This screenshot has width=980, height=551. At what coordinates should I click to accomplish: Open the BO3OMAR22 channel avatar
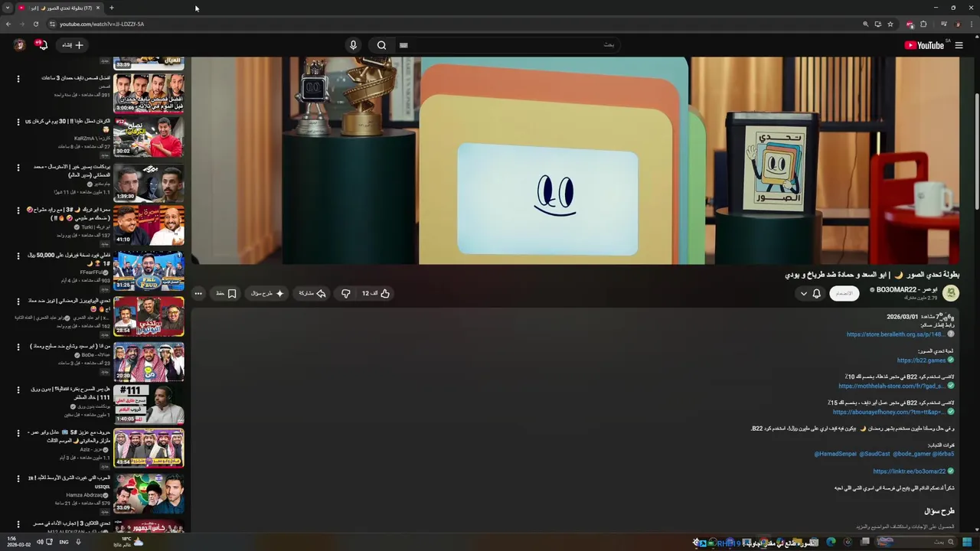951,293
